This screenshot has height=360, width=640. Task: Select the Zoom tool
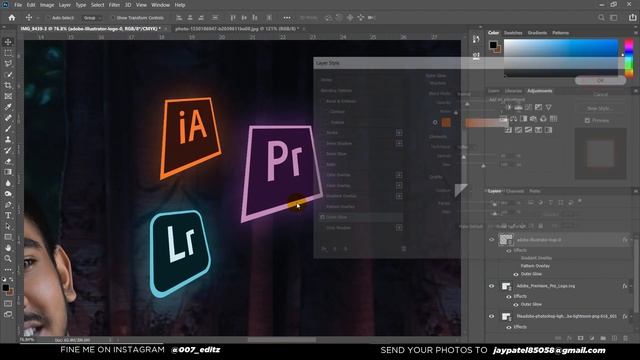8,258
